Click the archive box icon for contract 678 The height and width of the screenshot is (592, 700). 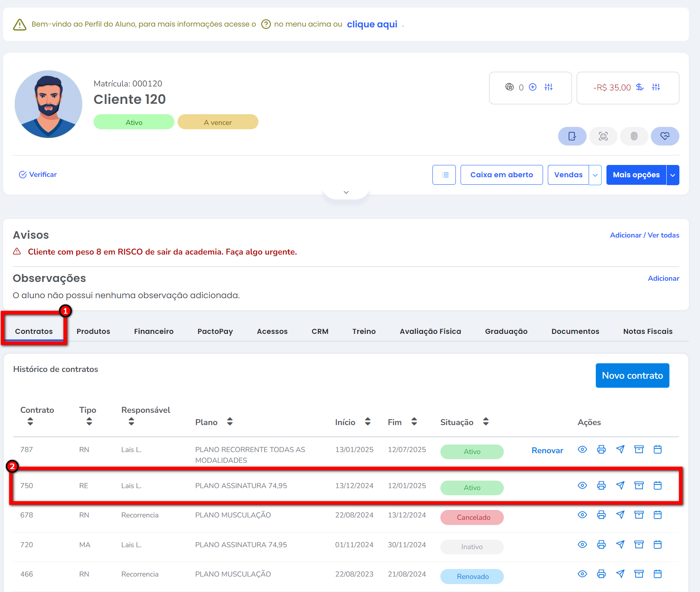point(639,515)
